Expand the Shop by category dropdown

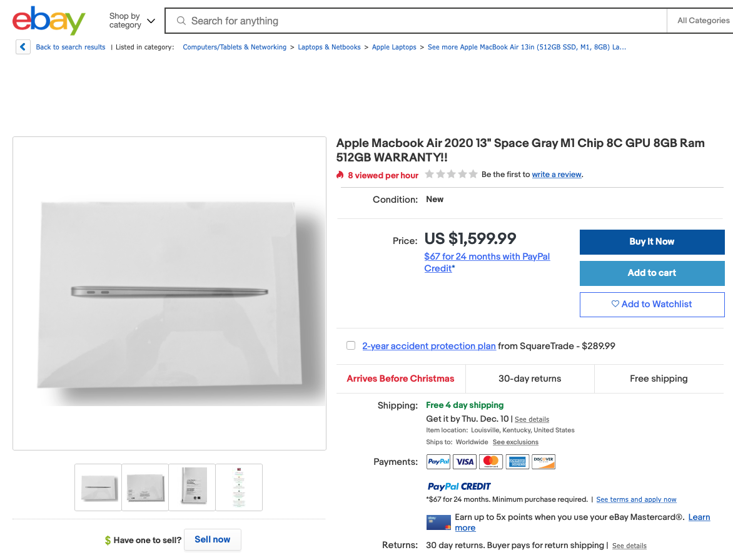tap(132, 21)
